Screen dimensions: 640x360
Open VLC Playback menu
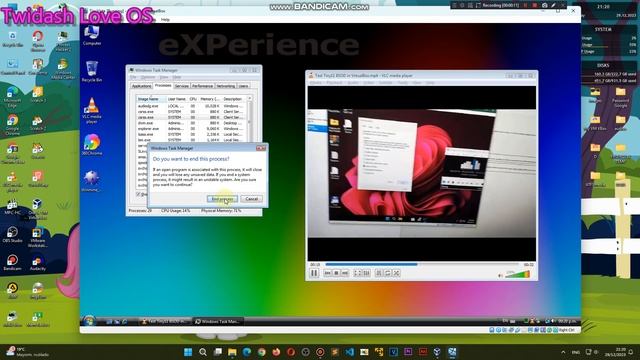pyautogui.click(x=334, y=83)
